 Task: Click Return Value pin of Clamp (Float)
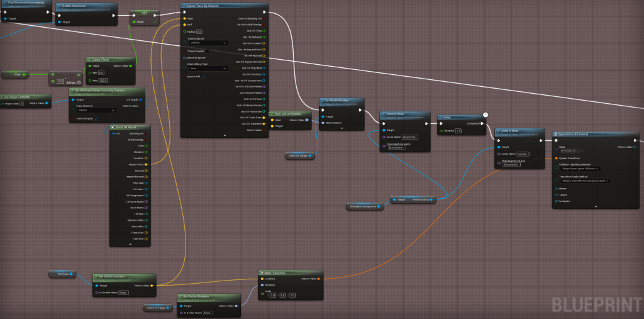131,65
